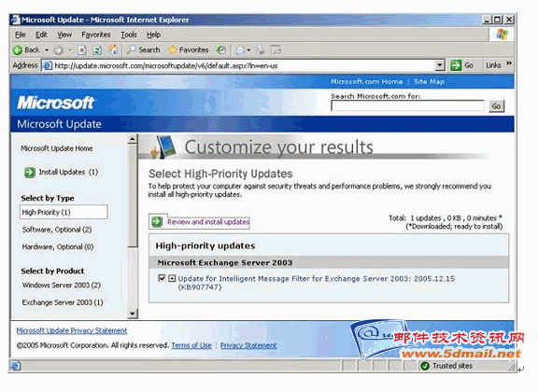Click the Forward arrow icon
This screenshot has height=392, width=538.
[58, 50]
